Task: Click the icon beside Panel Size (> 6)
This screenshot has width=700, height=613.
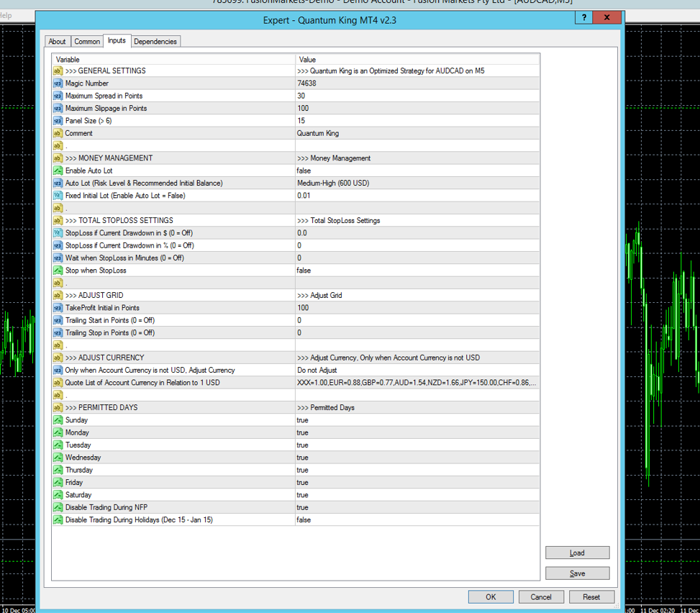Action: click(x=58, y=121)
